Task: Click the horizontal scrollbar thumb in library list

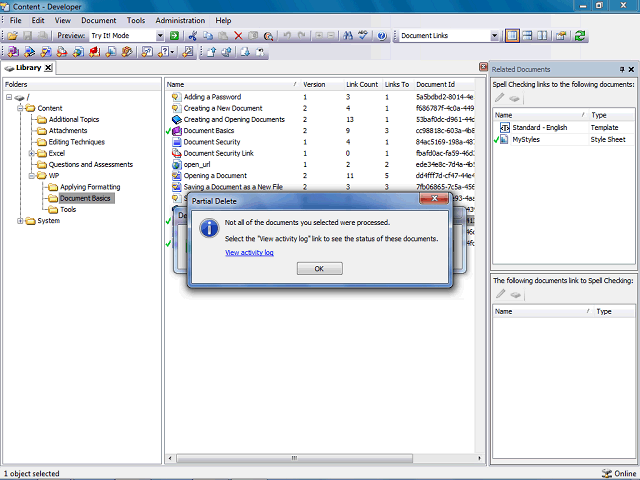Action: click(294, 458)
